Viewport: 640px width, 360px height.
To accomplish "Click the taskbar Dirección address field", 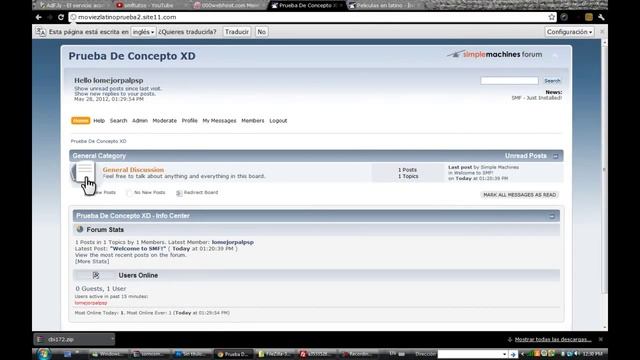I will click(471, 354).
